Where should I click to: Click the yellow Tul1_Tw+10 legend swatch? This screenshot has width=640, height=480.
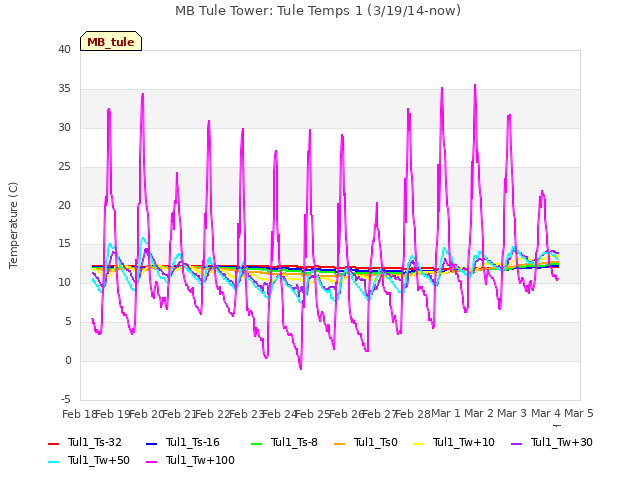pyautogui.click(x=418, y=444)
